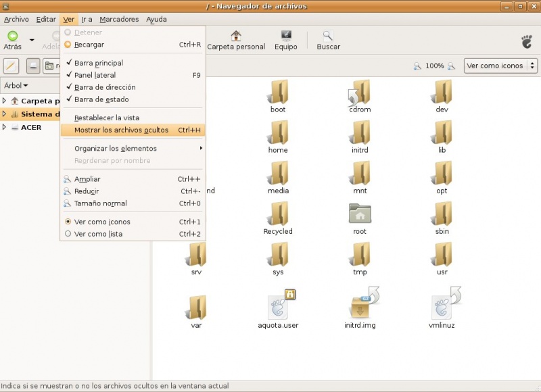The height and width of the screenshot is (392, 541).
Task: Click the Equipo computer icon
Action: (285, 36)
